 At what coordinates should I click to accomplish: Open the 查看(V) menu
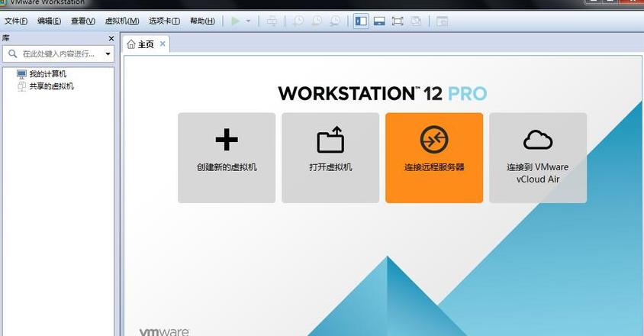tap(83, 21)
